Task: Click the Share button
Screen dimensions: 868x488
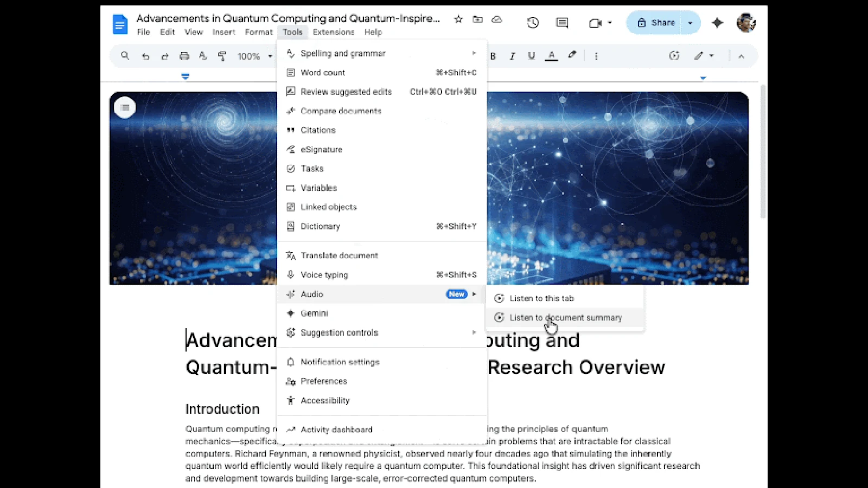Action: click(x=656, y=23)
